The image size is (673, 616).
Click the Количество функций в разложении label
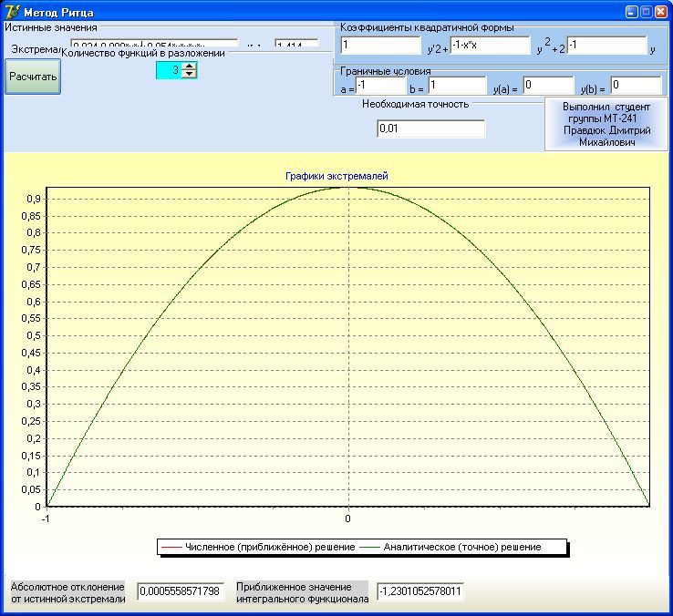coord(143,53)
